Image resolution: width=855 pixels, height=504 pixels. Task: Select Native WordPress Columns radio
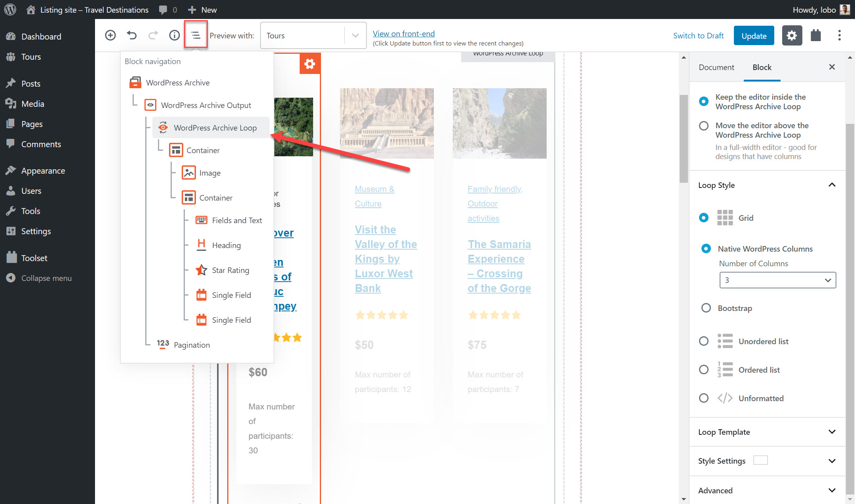(706, 248)
